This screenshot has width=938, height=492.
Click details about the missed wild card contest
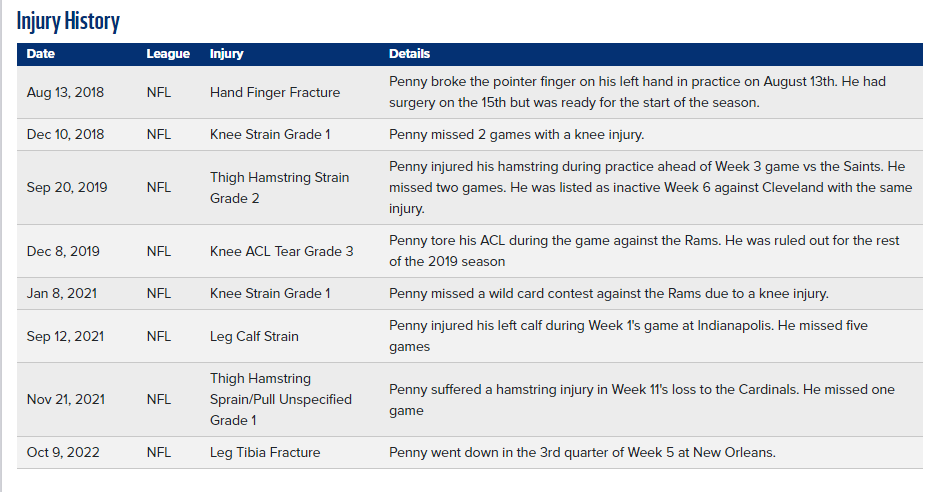pos(609,293)
